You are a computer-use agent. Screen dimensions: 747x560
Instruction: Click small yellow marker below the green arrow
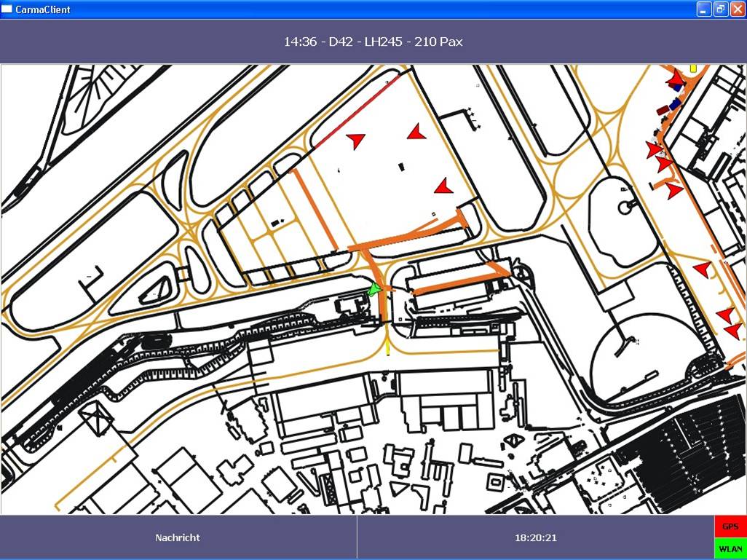point(387,350)
